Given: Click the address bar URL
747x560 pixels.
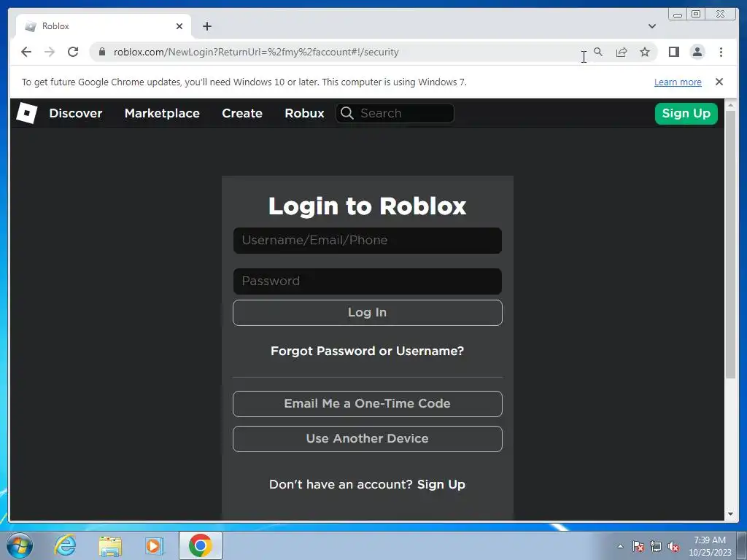Looking at the screenshot, I should (256, 52).
